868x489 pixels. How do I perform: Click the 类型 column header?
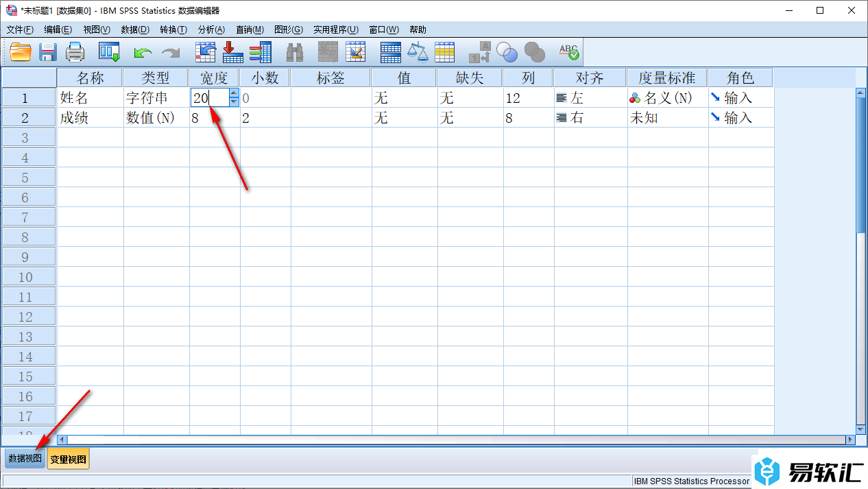point(156,77)
